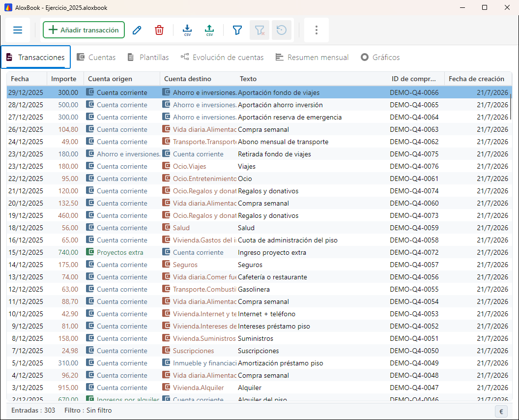Clear filter using greyed funnel icon
The image size is (519, 420).
point(259,30)
